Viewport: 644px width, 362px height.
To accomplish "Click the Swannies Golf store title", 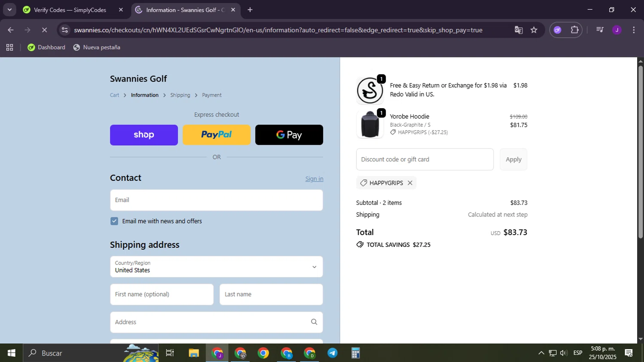I will pos(138,79).
